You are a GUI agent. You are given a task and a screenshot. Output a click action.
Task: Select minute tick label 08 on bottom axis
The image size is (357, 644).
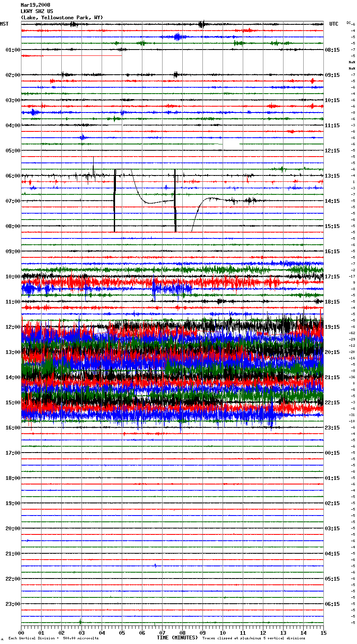(182, 633)
